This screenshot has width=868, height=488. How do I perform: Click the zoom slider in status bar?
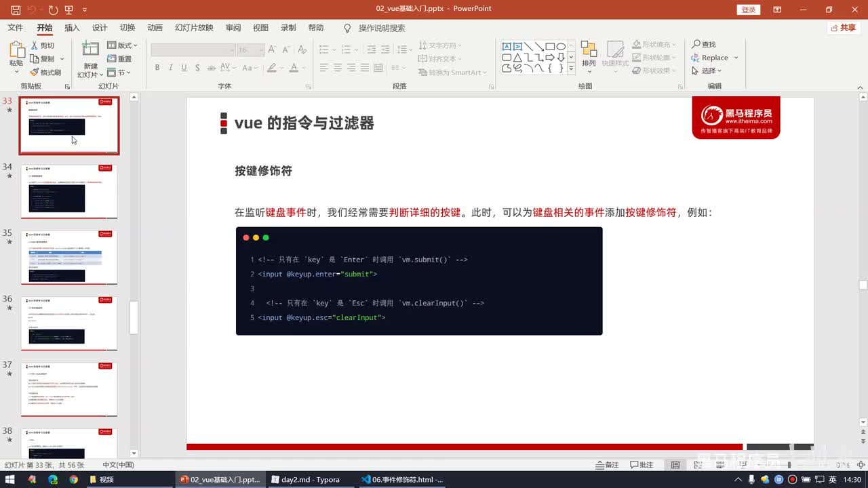click(x=789, y=465)
